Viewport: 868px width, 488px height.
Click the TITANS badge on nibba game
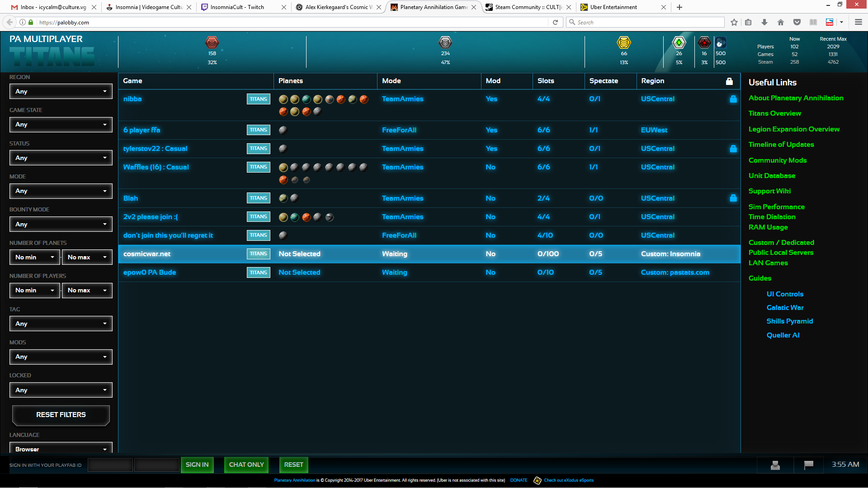click(258, 99)
